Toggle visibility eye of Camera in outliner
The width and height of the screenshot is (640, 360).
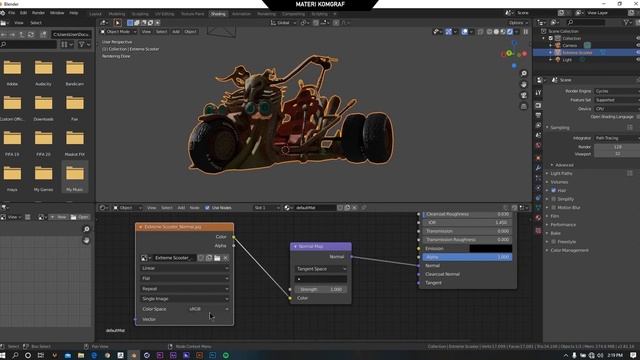click(x=638, y=45)
